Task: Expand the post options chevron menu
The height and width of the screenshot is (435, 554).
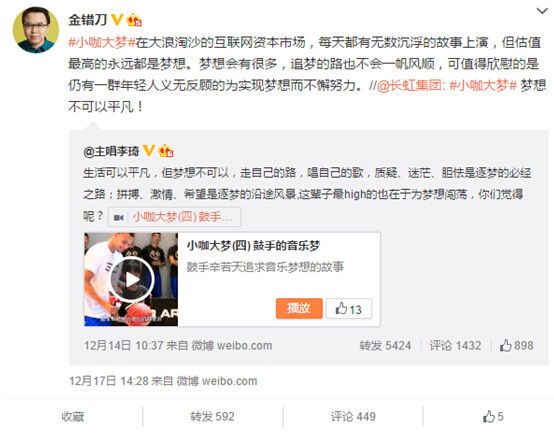Action: [542, 11]
